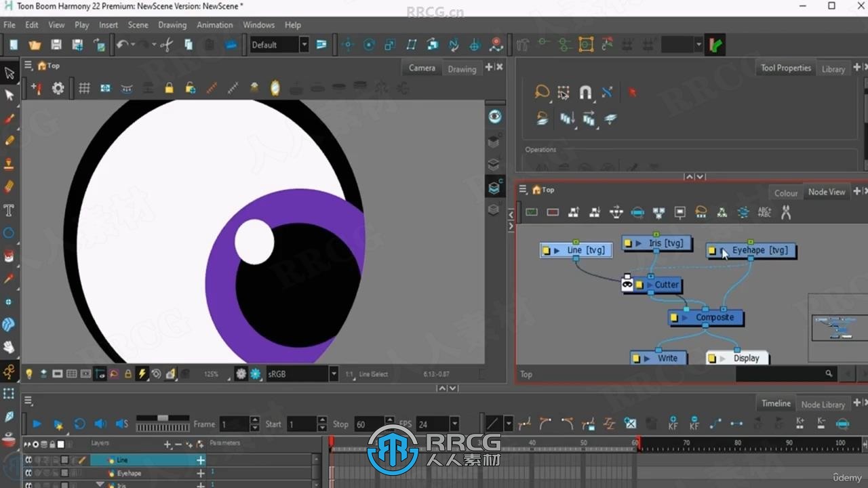Click the Delete Layers minus button
This screenshot has height=488, width=868.
178,444
